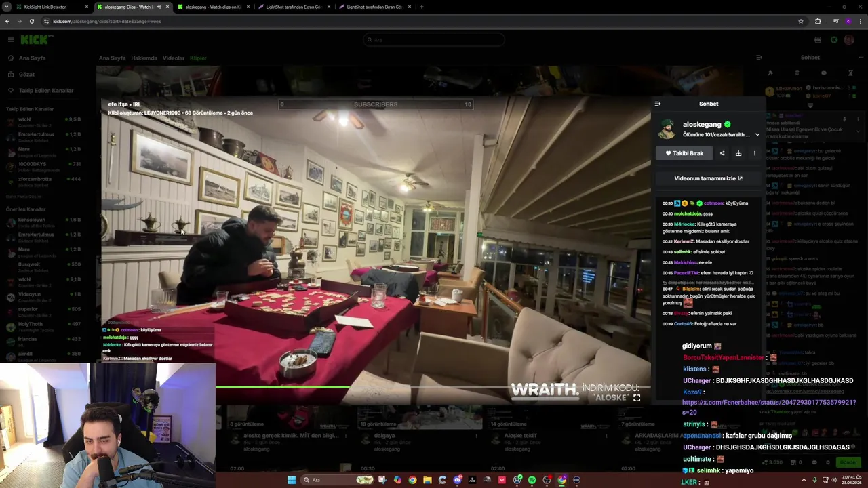
Task: Open File Explorer from taskbar
Action: [427, 480]
